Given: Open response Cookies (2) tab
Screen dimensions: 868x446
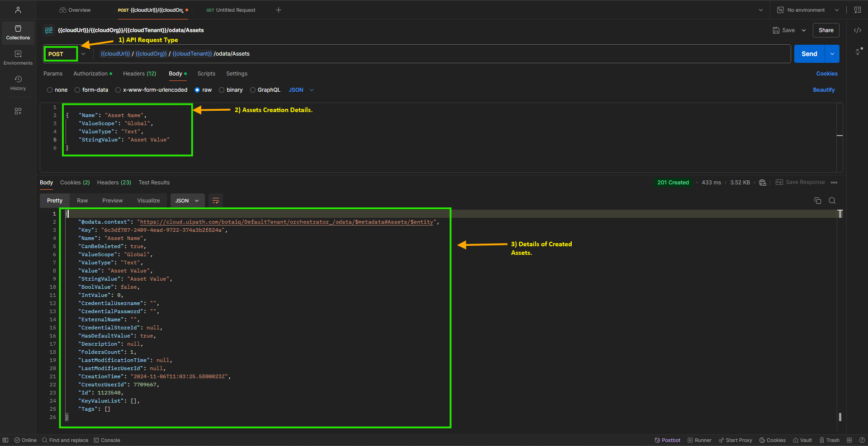Looking at the screenshot, I should point(75,183).
